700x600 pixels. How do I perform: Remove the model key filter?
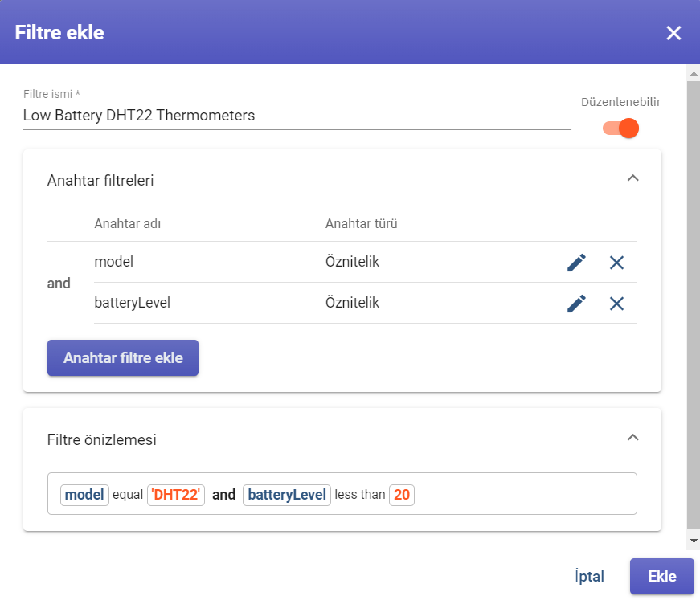point(616,263)
